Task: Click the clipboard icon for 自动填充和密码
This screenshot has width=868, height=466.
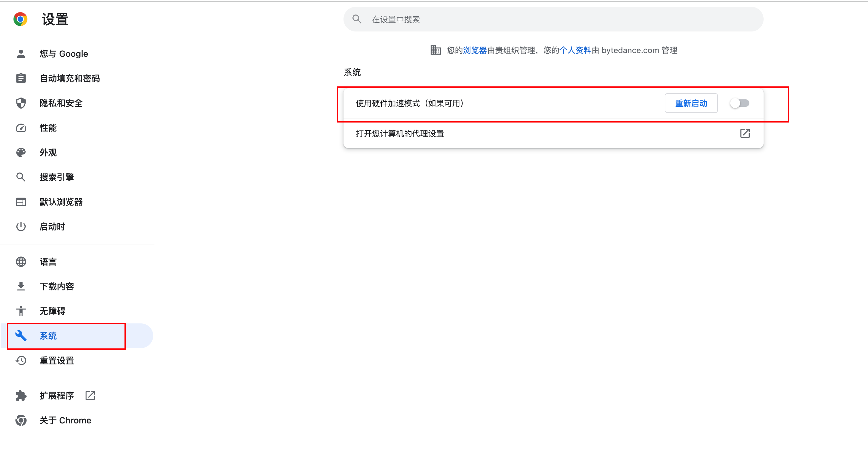Action: tap(21, 78)
